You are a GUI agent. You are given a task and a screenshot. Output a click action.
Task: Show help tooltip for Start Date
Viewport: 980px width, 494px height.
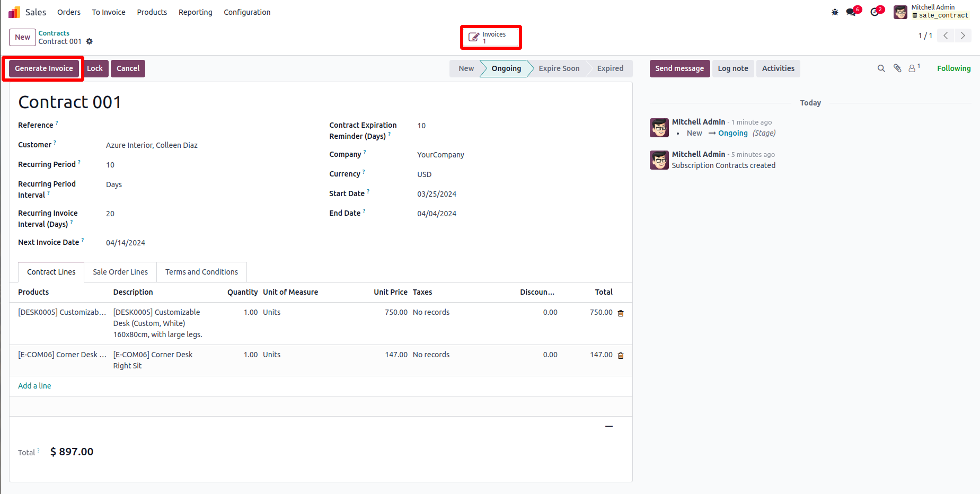[368, 191]
